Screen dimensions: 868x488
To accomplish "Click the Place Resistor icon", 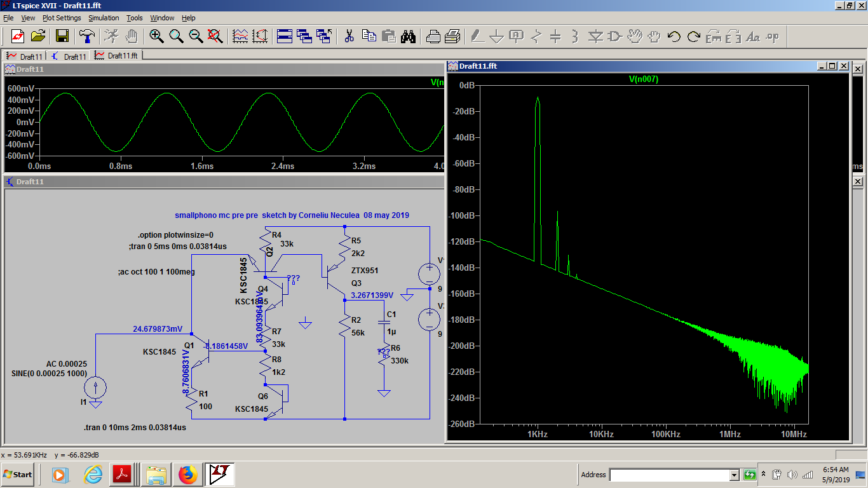I will click(536, 36).
